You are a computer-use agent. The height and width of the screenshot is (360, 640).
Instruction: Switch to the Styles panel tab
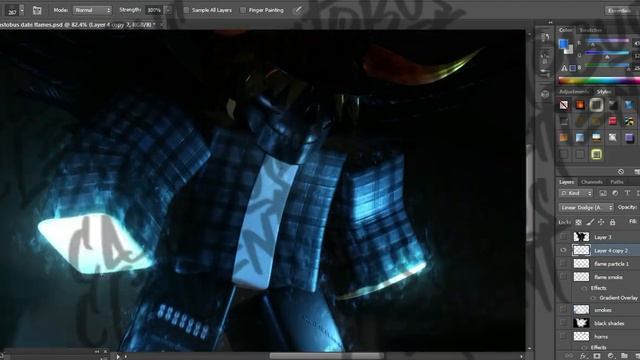tap(604, 91)
